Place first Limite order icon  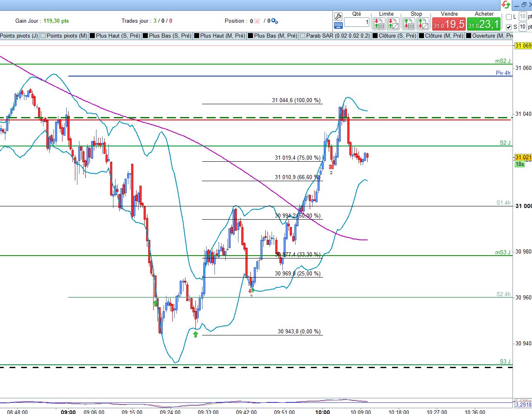click(379, 24)
